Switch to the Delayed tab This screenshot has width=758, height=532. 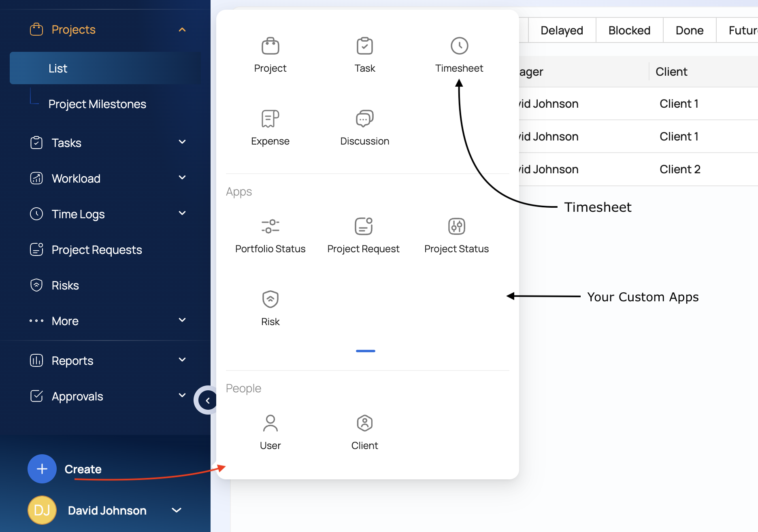[x=562, y=30]
